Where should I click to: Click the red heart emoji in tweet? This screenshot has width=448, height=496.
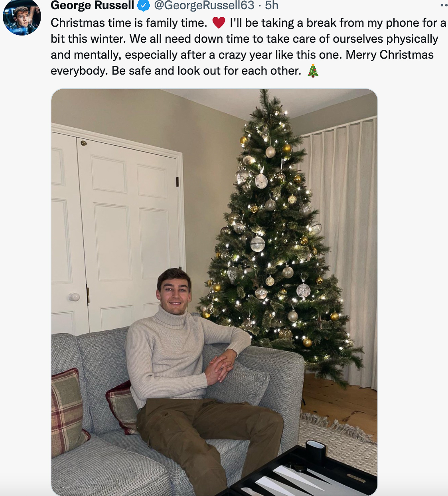tap(219, 23)
